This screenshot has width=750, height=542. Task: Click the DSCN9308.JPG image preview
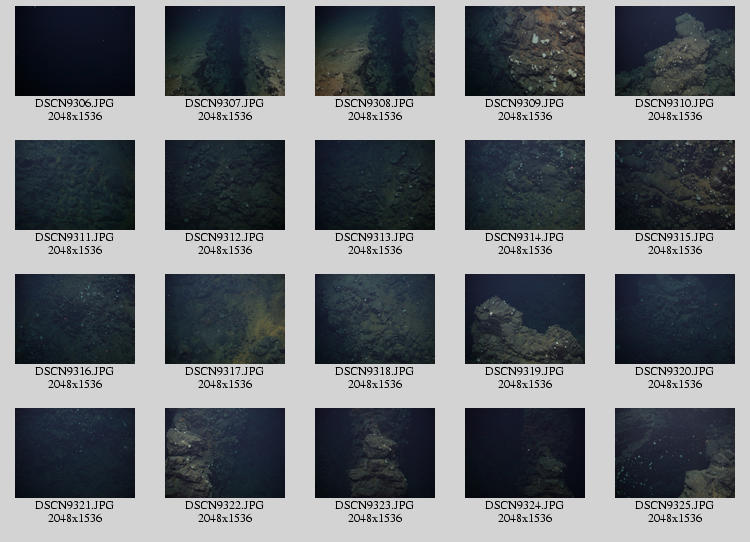(x=375, y=51)
